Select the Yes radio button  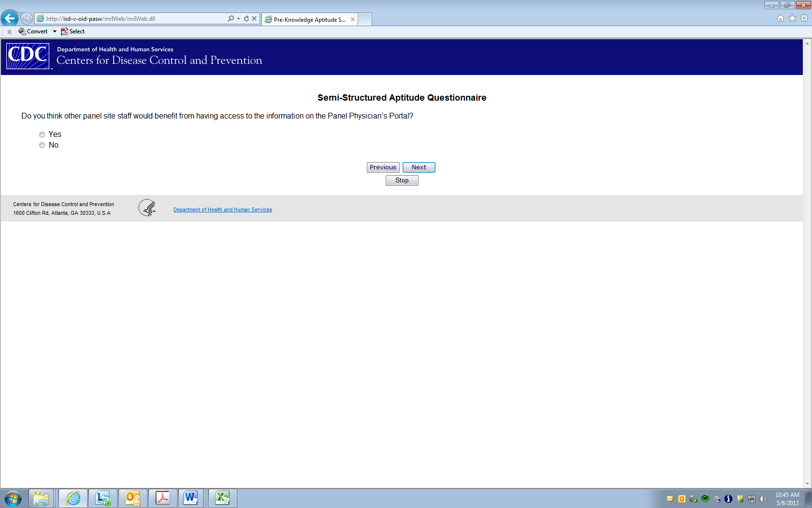pos(42,134)
